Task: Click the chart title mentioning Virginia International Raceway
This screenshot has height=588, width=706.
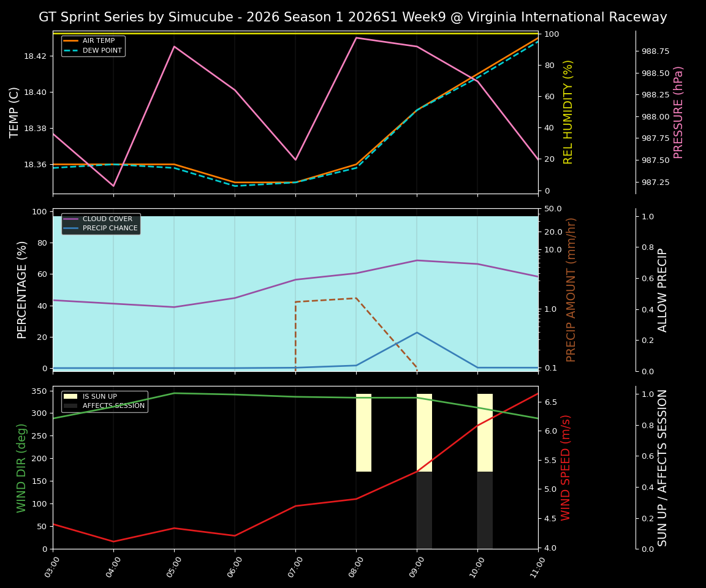Action: (x=353, y=17)
